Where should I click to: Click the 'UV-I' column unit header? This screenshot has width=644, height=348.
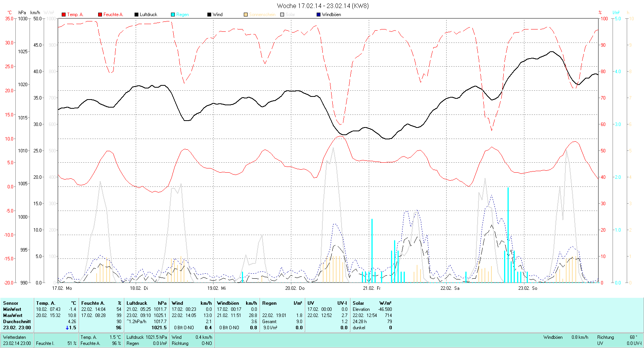[342, 303]
